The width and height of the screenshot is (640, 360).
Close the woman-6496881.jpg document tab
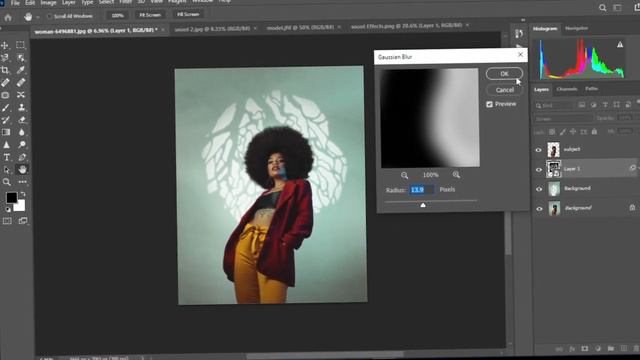point(163,30)
